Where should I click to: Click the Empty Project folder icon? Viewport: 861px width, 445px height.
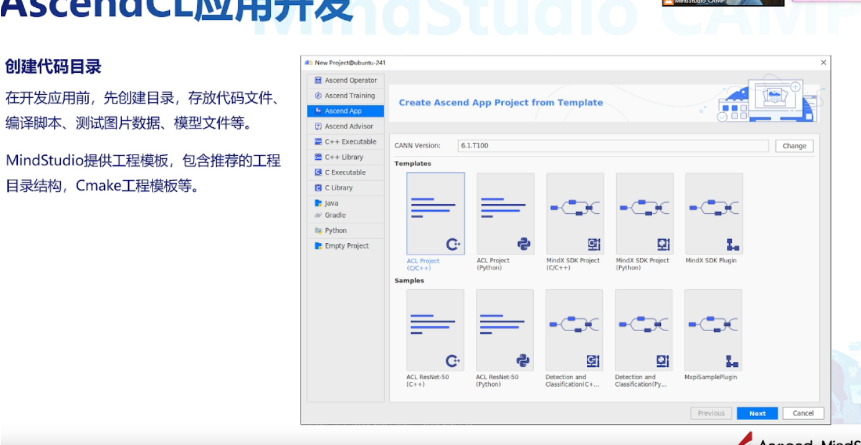click(318, 246)
